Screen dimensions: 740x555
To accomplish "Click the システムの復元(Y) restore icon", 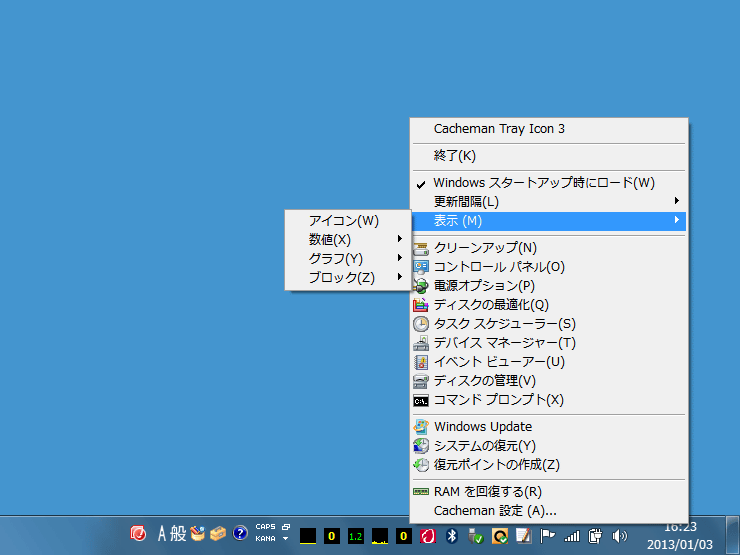I will 420,446.
